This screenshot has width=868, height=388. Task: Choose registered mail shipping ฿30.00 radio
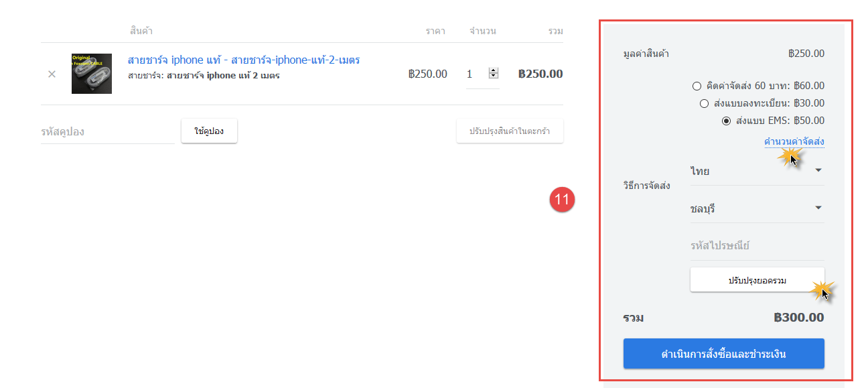click(704, 103)
